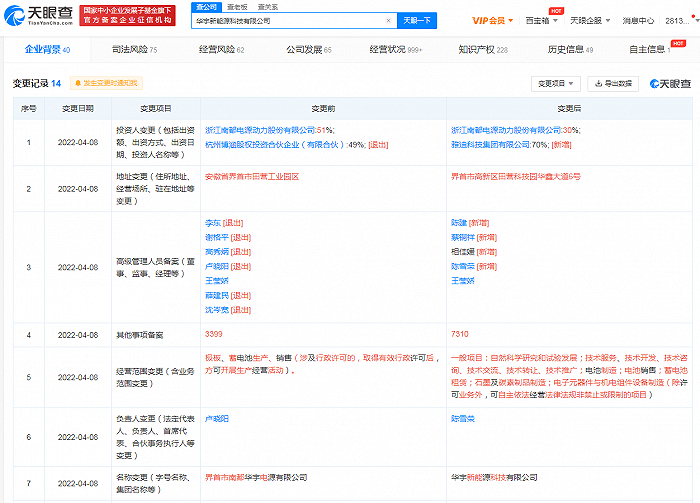
Task: Open the 变更项目 filter dropdown
Action: point(555,84)
